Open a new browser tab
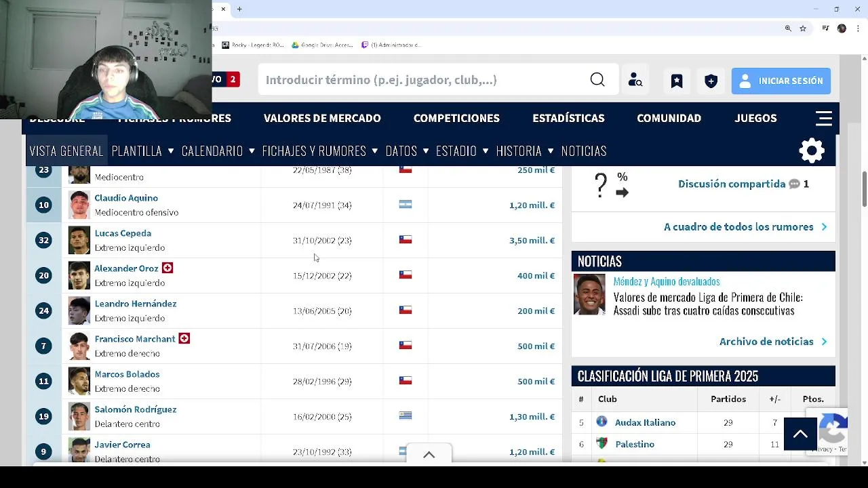The width and height of the screenshot is (868, 488). tap(239, 9)
